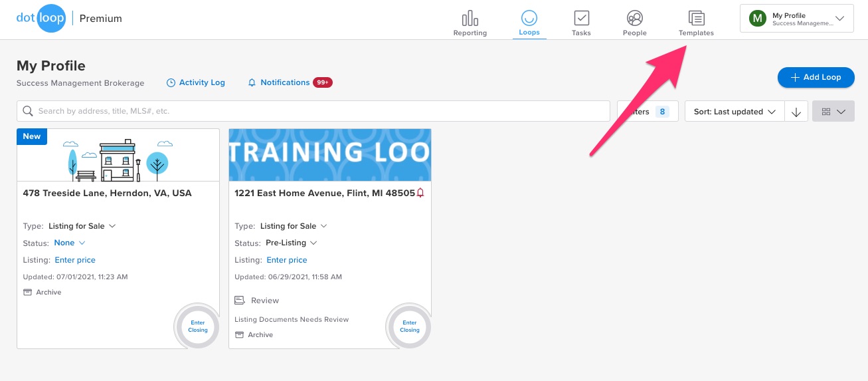Open Status None dropdown on Treeside loop

click(x=70, y=243)
